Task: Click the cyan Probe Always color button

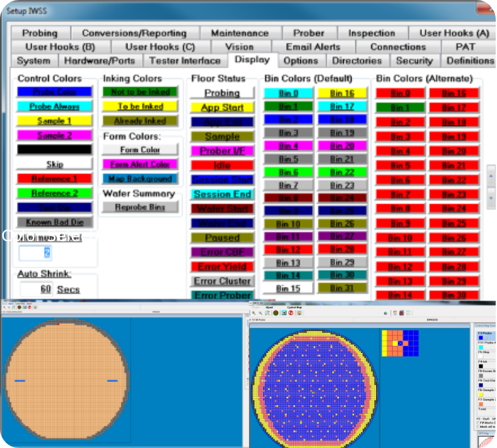Action: tap(54, 107)
